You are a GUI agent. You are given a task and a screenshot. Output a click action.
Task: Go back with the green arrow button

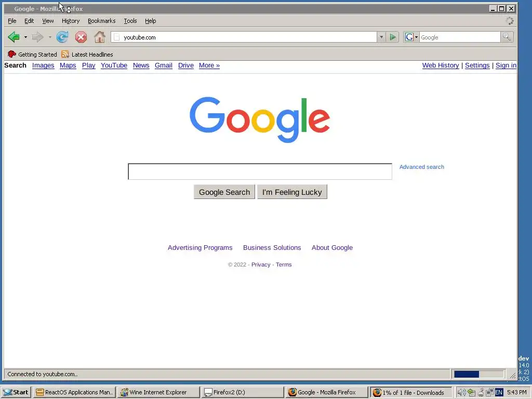coord(14,37)
